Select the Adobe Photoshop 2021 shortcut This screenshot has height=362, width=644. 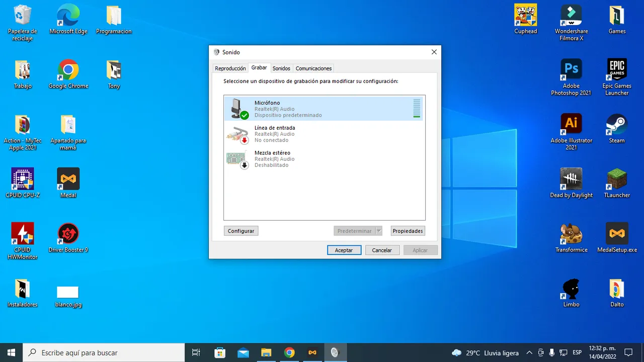(572, 77)
